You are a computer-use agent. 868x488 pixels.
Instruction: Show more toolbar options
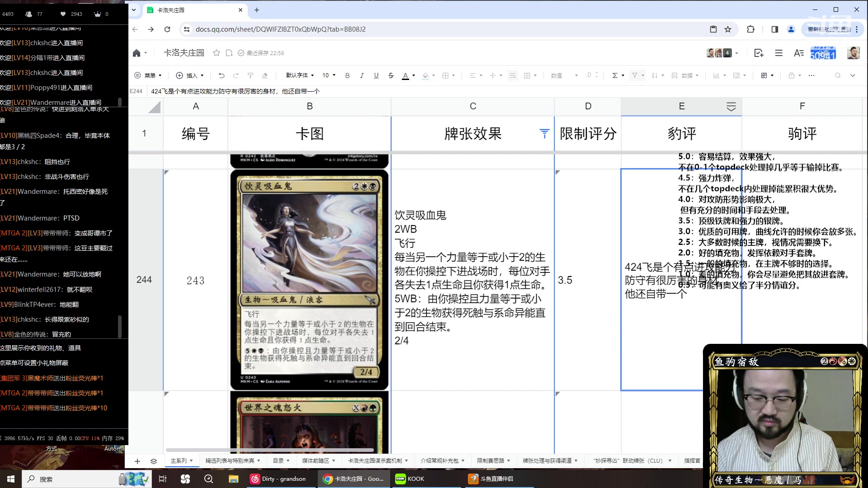click(x=811, y=75)
